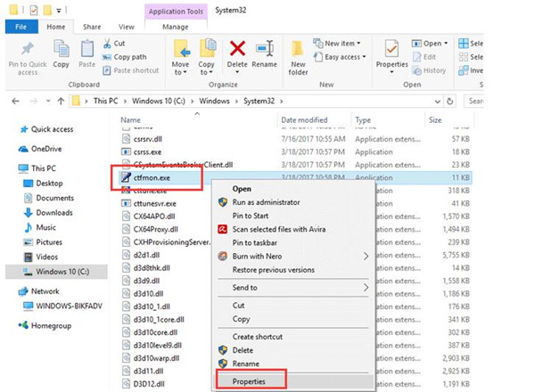Select Downloads in the navigation pane
535x392 pixels.
(54, 213)
